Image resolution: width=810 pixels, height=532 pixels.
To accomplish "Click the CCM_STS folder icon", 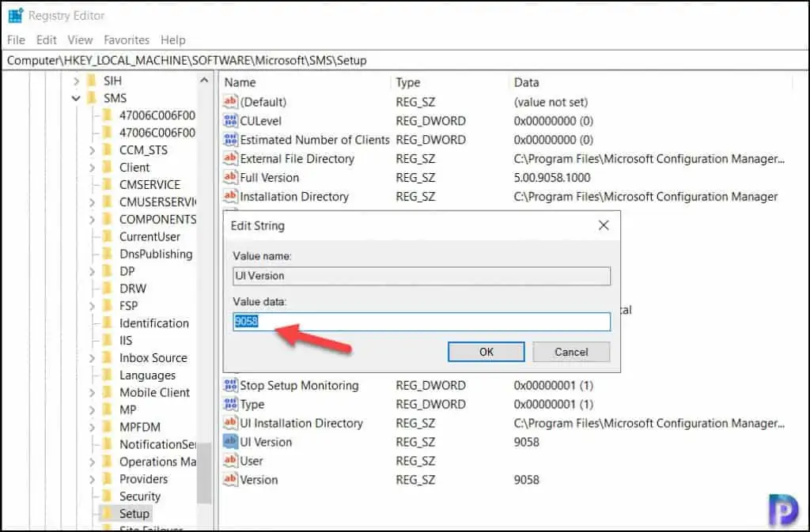I will pyautogui.click(x=108, y=150).
